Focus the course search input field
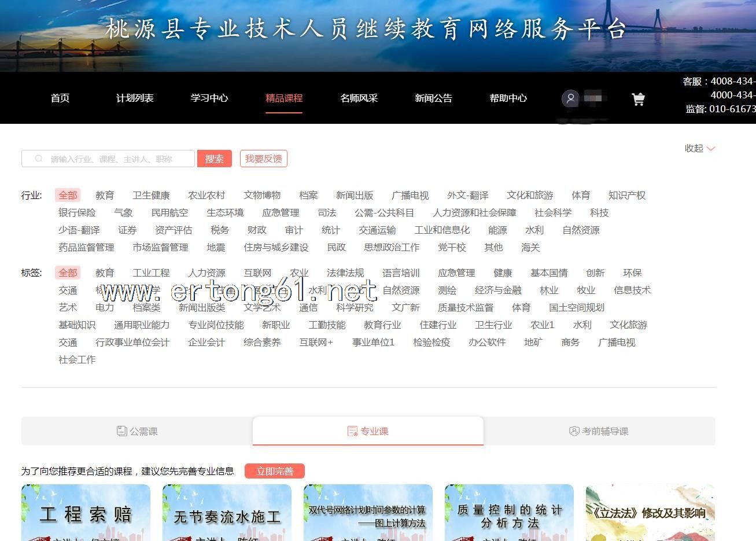 click(x=116, y=159)
